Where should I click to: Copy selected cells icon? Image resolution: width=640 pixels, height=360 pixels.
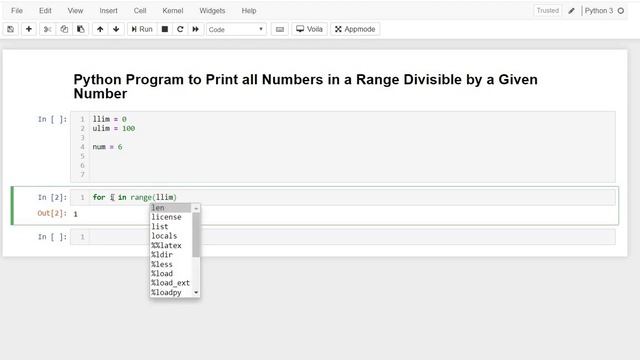point(64,29)
